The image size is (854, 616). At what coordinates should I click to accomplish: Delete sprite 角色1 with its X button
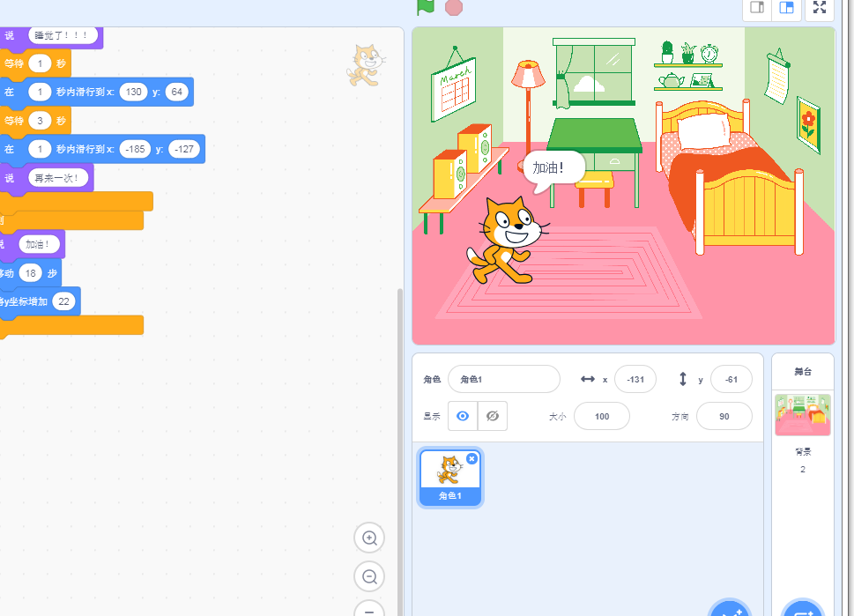point(472,458)
